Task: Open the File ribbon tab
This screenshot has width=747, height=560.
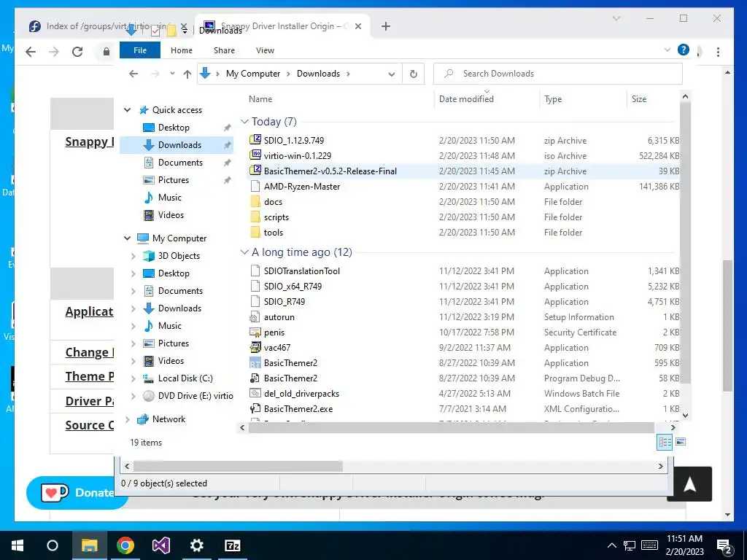Action: click(140, 50)
